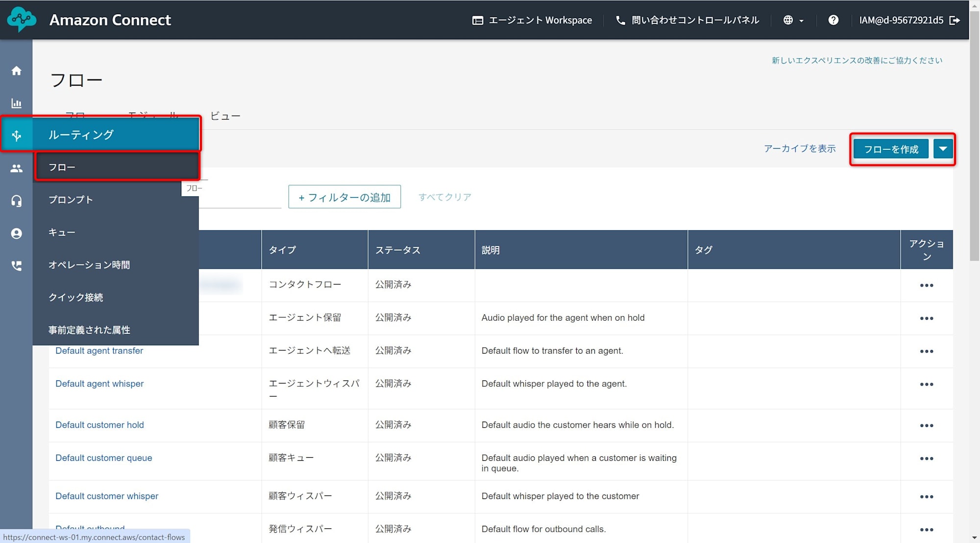This screenshot has width=980, height=543.
Task: Open actions menu for Default customer whisper
Action: 926,496
